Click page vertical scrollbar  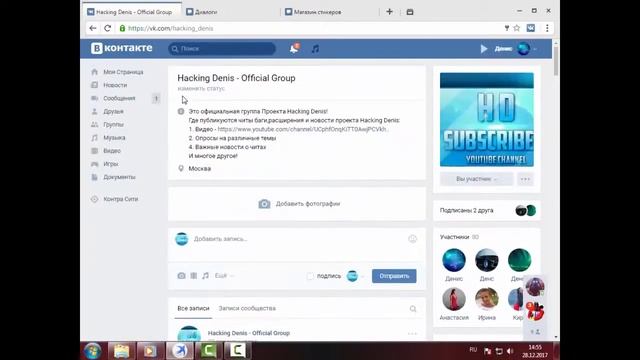[x=556, y=61]
